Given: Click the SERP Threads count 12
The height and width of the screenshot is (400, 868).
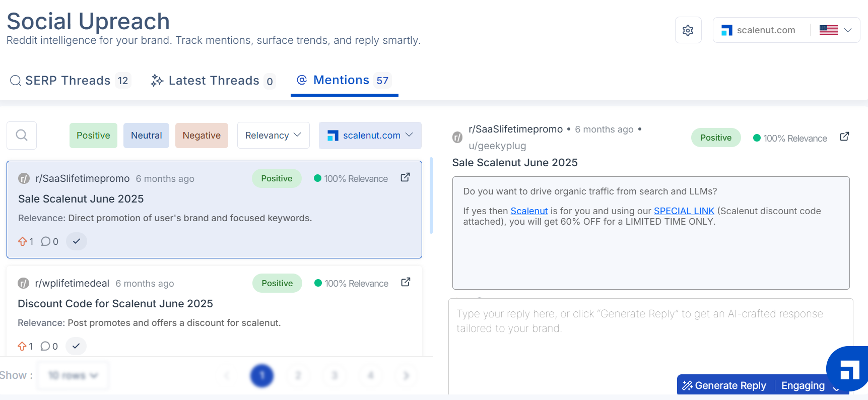Looking at the screenshot, I should tap(123, 81).
